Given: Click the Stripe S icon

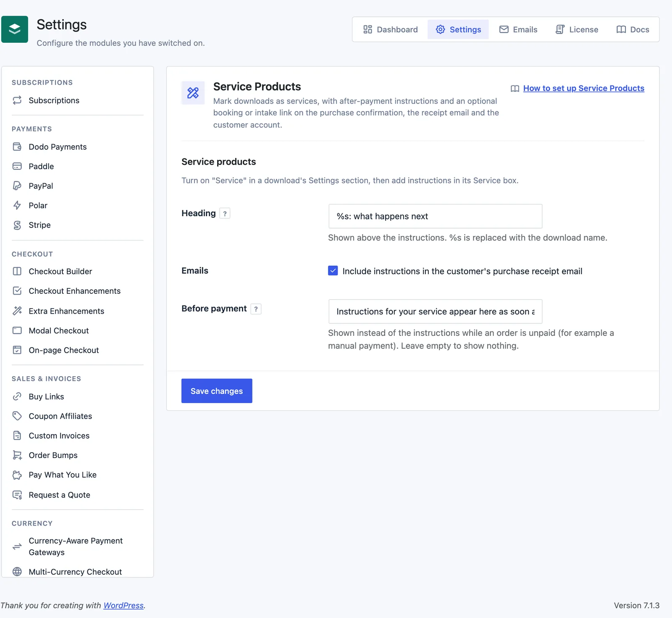Looking at the screenshot, I should click(17, 225).
